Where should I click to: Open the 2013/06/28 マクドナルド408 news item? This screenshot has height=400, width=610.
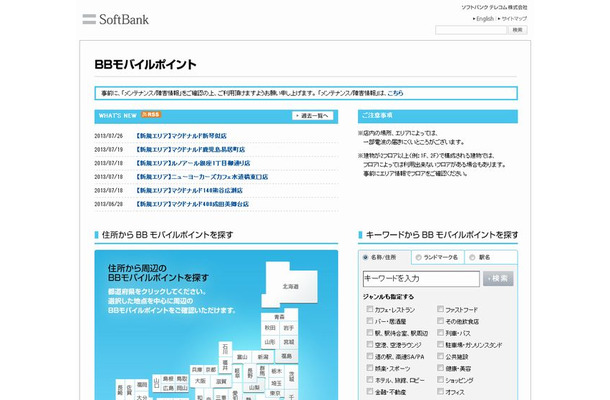pos(192,204)
